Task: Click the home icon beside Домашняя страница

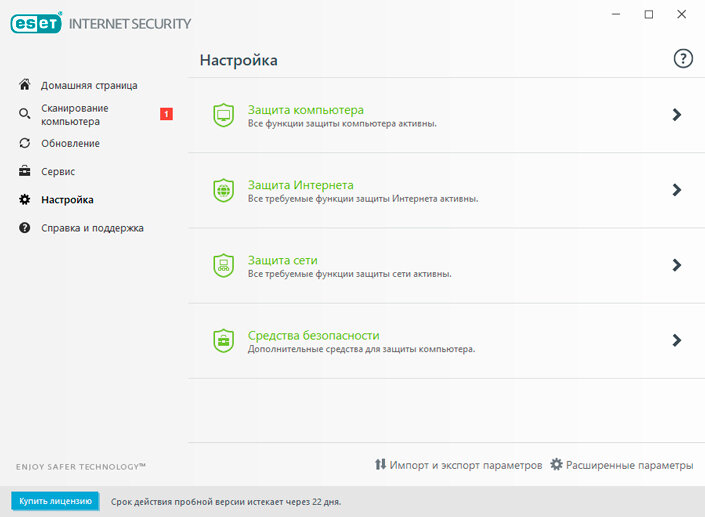Action: (25, 85)
